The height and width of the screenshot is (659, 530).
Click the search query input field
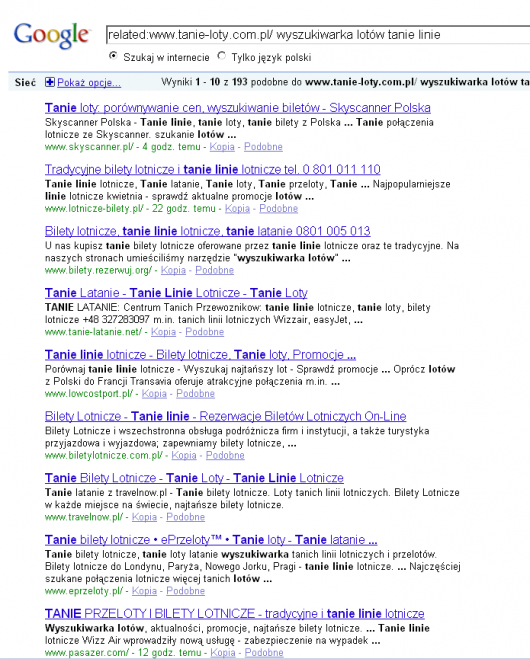(x=318, y=34)
